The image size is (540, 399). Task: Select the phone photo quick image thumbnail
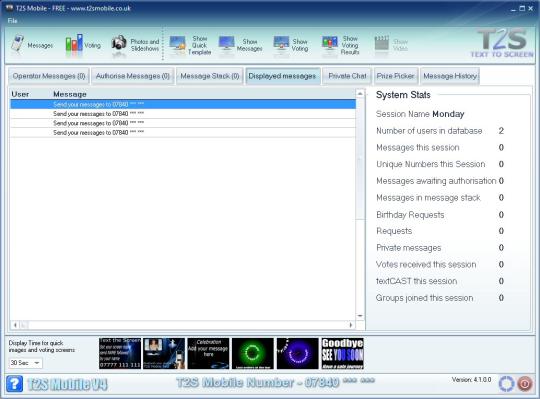(164, 353)
